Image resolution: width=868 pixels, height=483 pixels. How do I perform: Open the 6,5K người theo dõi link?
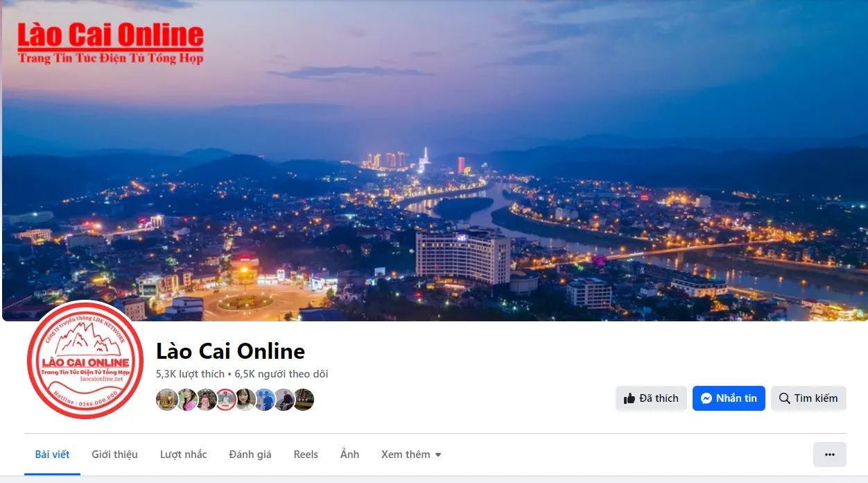[281, 374]
